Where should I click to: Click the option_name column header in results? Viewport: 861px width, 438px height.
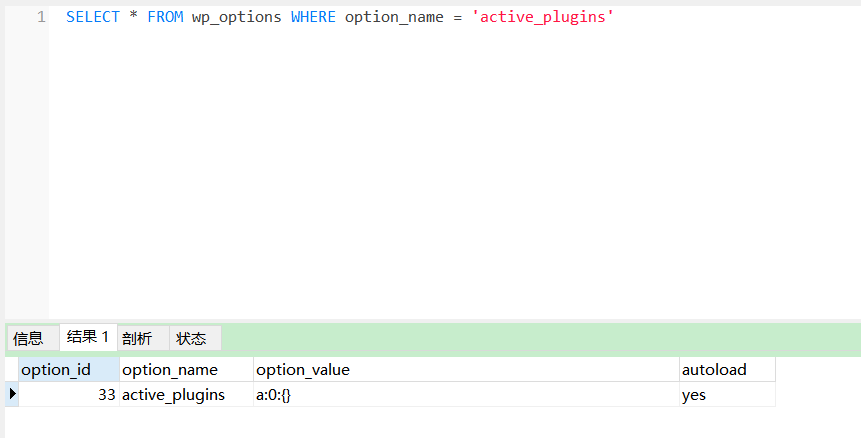click(170, 370)
